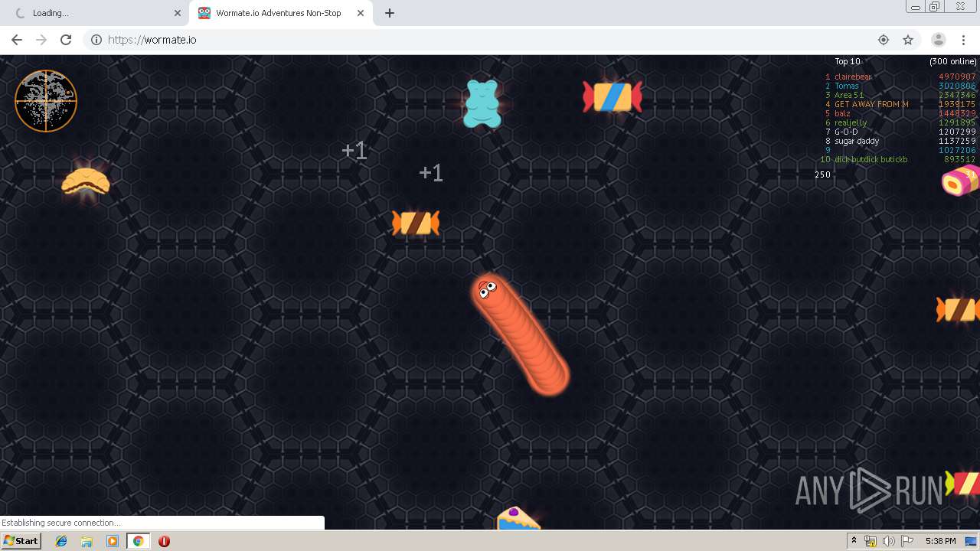Screen dimensions: 980x551
Task: Close the Wormate.io tab
Action: click(x=361, y=13)
